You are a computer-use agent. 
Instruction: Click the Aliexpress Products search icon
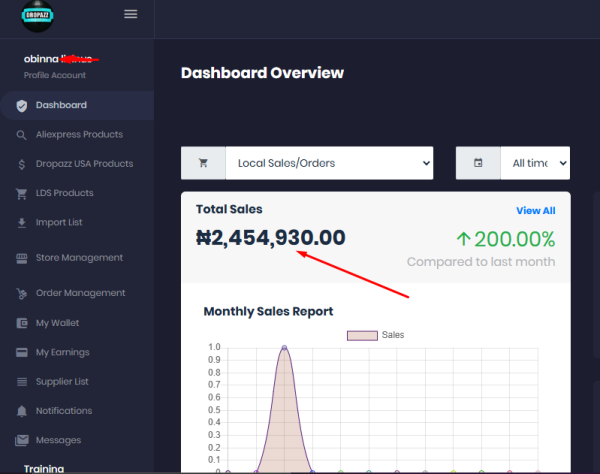click(21, 135)
